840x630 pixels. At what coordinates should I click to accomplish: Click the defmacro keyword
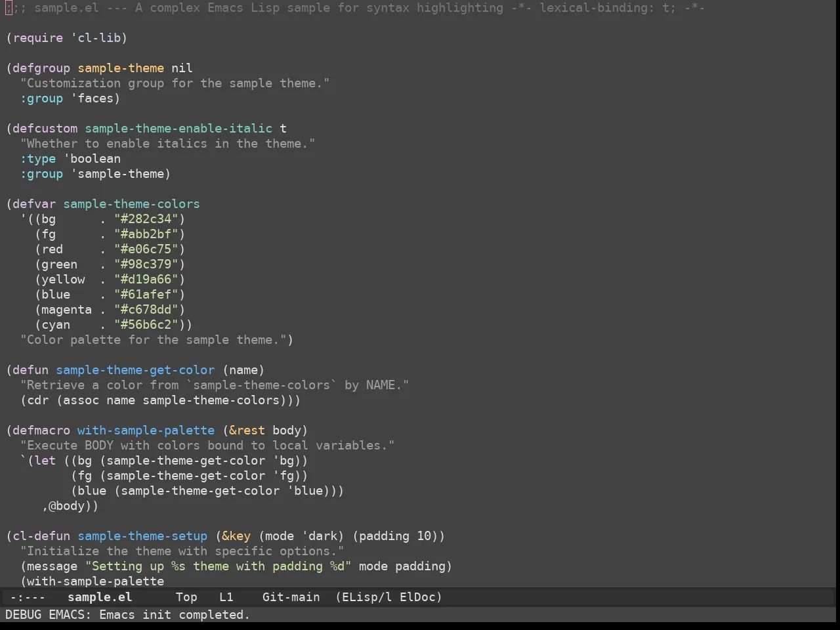coord(41,430)
